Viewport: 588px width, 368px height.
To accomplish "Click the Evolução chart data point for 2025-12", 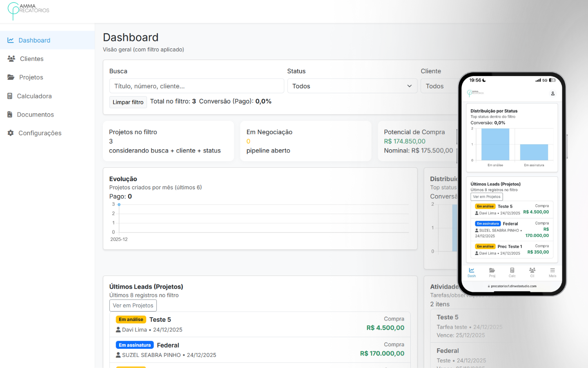I will click(119, 204).
